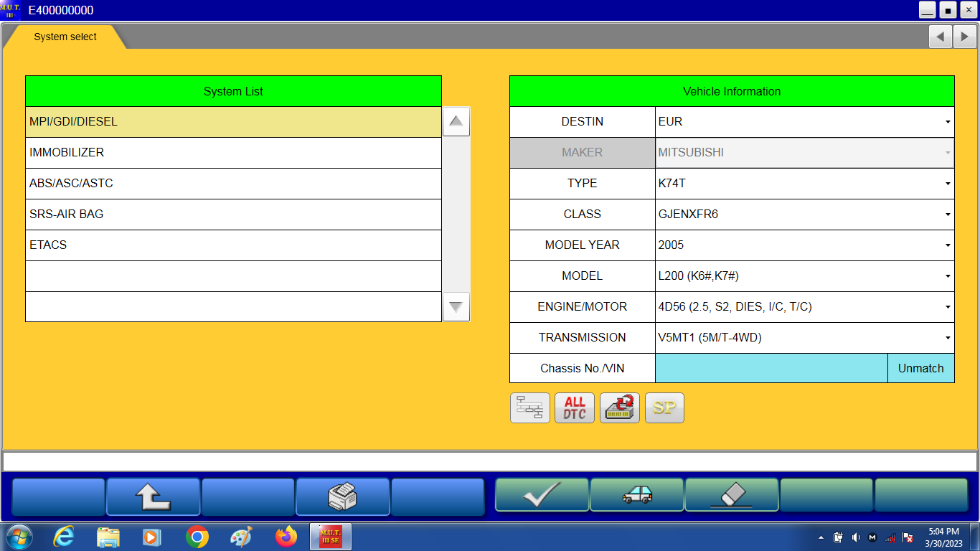
Task: Open Windows Media Player from the taskbar
Action: point(152,537)
